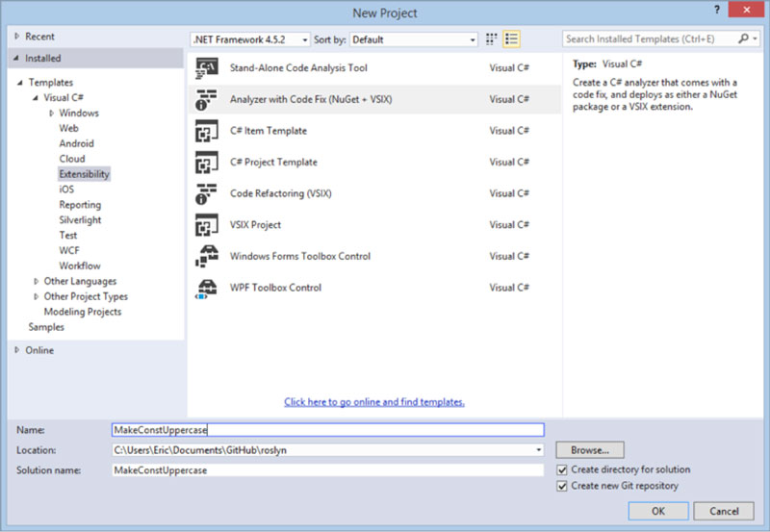
Task: Select Extensibility in the templates tree
Action: point(84,174)
